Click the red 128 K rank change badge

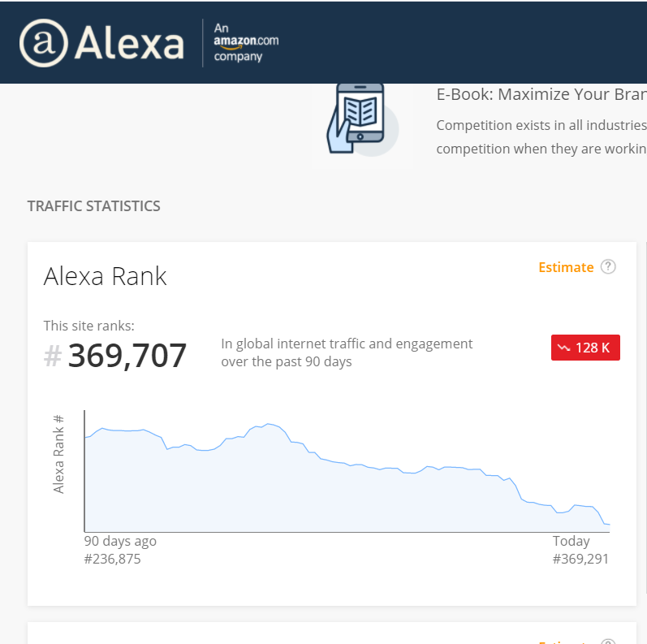(x=585, y=348)
